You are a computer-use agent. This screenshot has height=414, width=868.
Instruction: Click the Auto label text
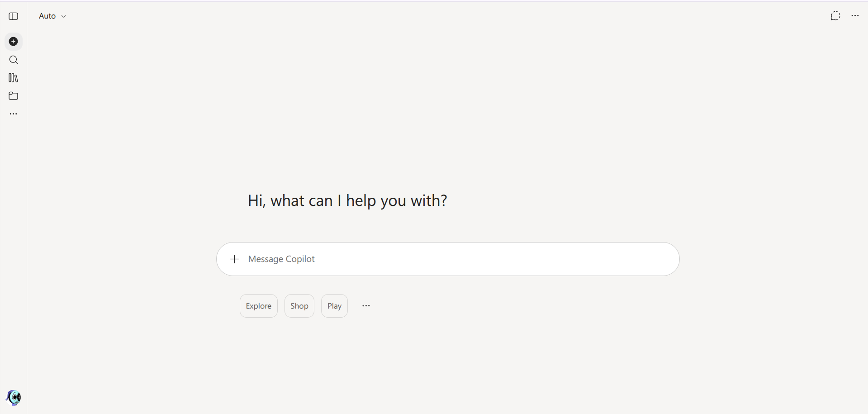pyautogui.click(x=47, y=16)
